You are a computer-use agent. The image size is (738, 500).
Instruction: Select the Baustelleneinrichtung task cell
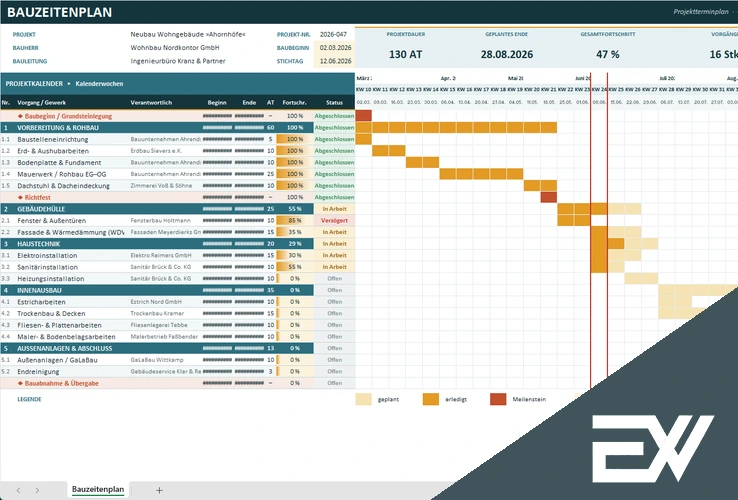click(53, 139)
